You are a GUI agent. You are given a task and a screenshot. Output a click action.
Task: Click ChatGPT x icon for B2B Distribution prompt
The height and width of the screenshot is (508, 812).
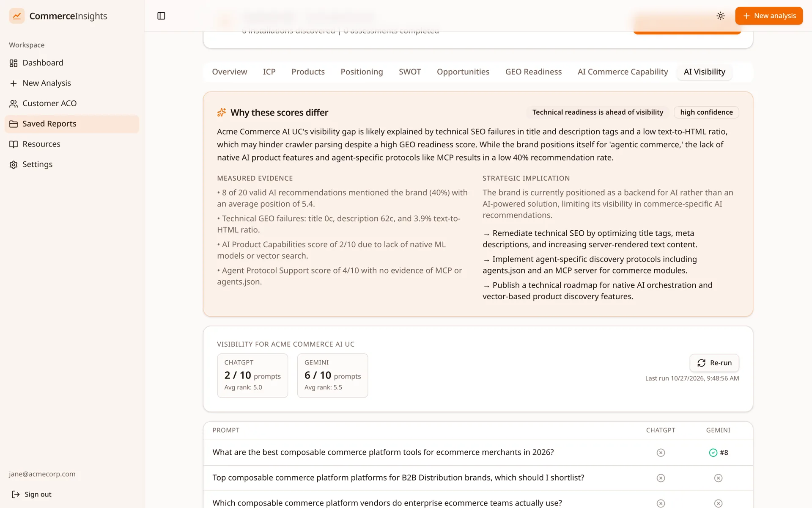click(661, 478)
